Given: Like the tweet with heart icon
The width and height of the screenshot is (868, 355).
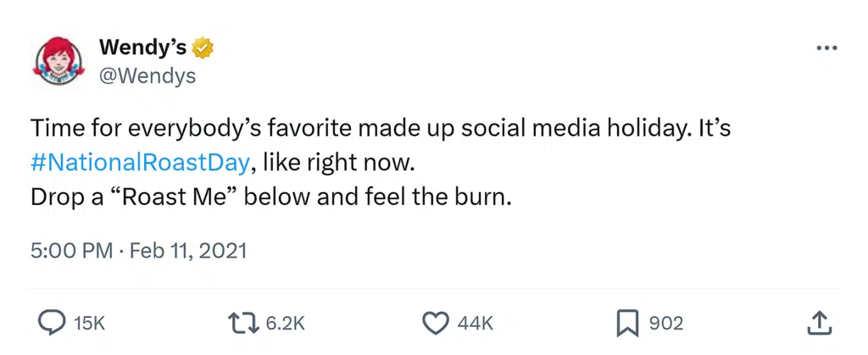Looking at the screenshot, I should coord(435,323).
